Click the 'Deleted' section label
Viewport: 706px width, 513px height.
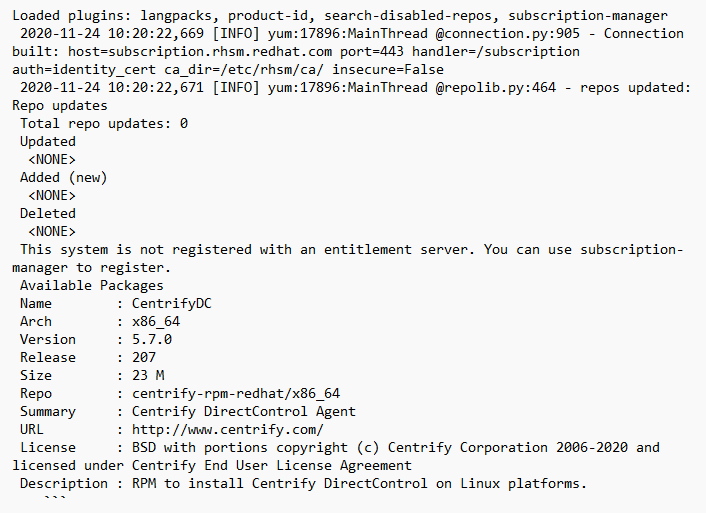pos(48,213)
